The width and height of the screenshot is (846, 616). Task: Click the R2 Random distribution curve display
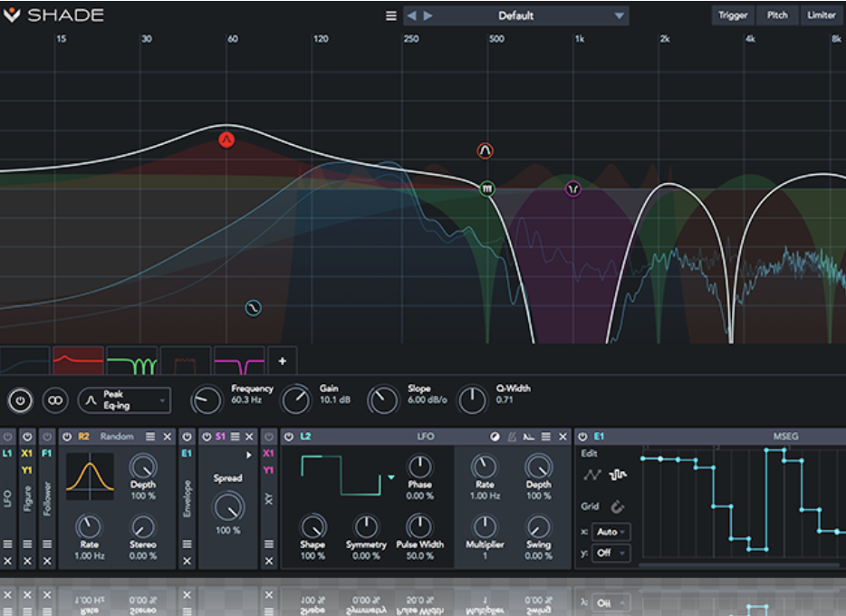(x=90, y=476)
